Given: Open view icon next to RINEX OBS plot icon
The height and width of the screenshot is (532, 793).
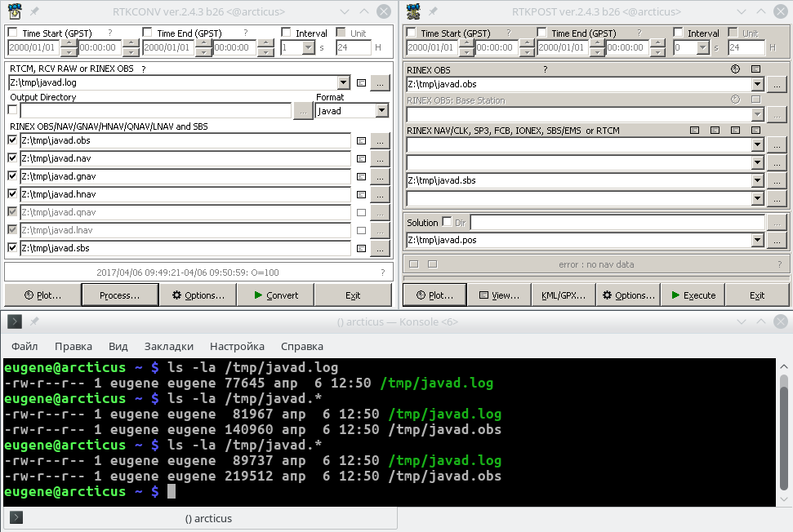Looking at the screenshot, I should (x=755, y=69).
